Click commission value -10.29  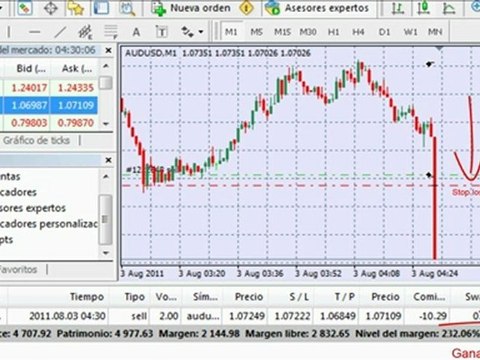[433, 316]
